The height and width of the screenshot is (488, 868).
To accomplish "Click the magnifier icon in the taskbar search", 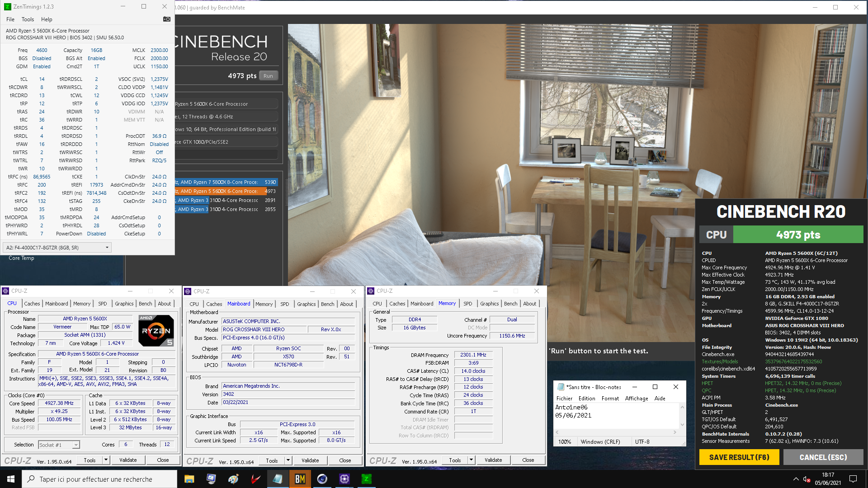I will coord(31,479).
